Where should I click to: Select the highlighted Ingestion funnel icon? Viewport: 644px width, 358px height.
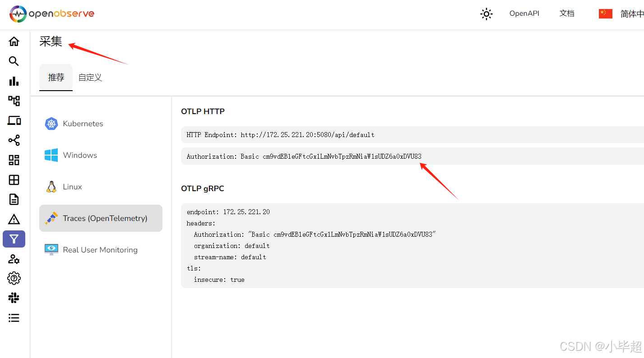(14, 239)
